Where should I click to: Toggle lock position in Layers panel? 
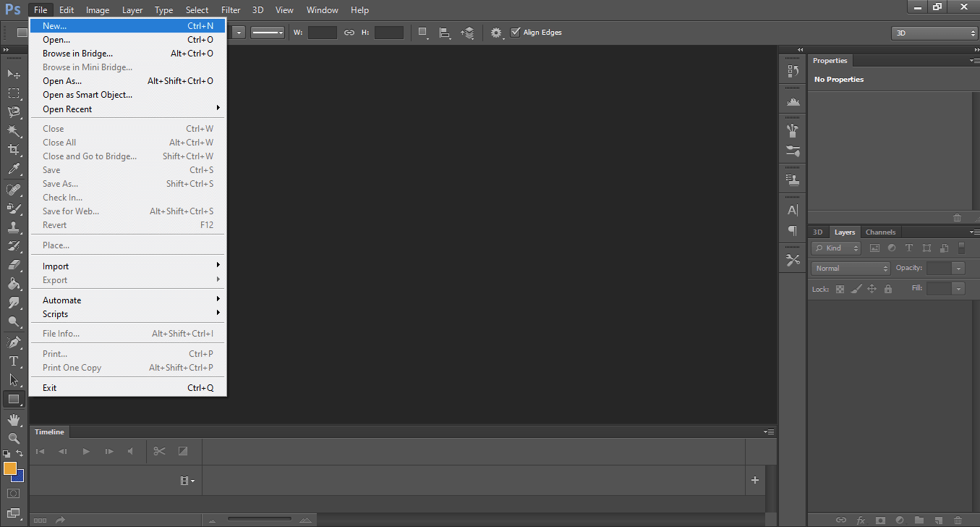[872, 289]
